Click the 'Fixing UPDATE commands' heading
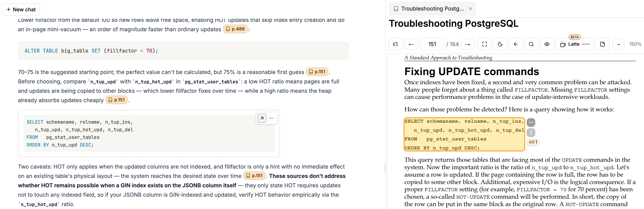The height and width of the screenshot is (209, 644). [471, 71]
